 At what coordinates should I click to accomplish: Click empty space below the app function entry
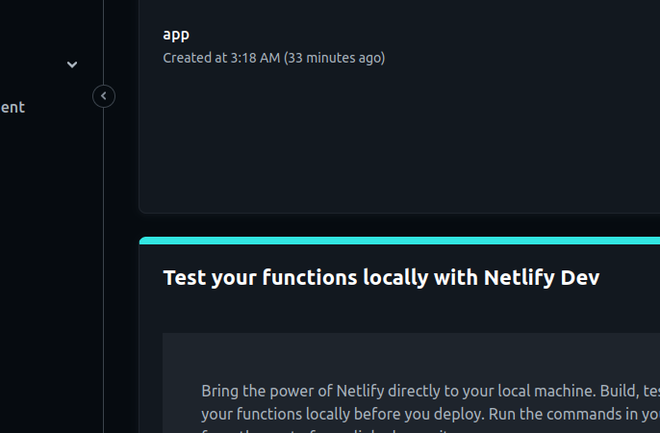[400, 140]
